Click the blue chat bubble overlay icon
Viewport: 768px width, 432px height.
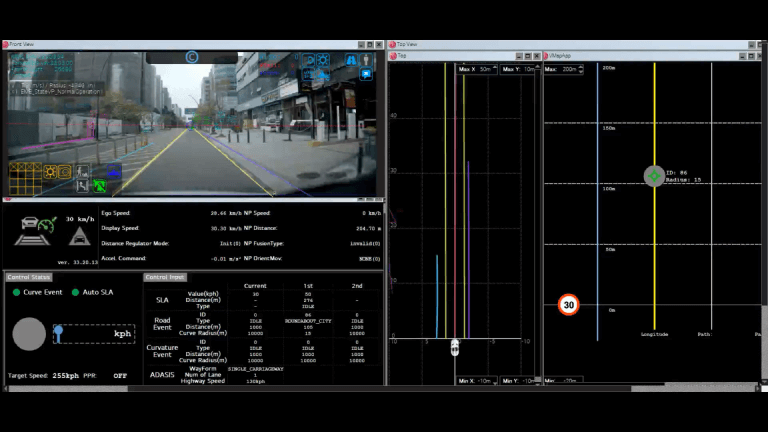[x=366, y=73]
